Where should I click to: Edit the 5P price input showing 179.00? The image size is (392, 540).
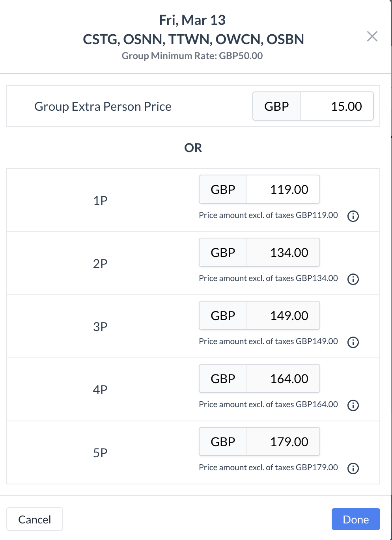283,441
